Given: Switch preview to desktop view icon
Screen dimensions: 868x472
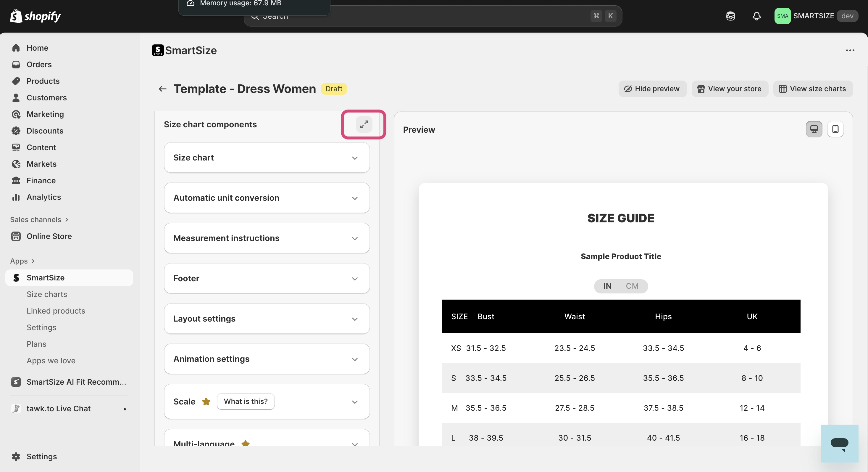Looking at the screenshot, I should (x=814, y=129).
